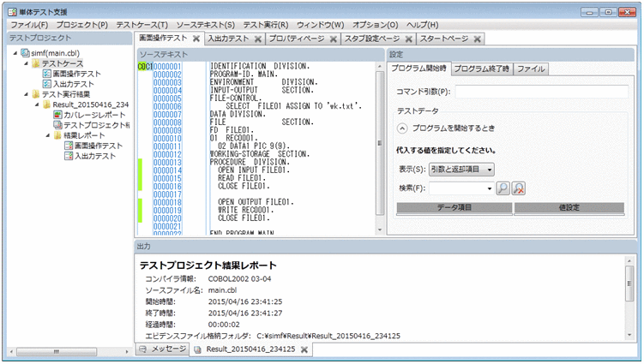The width and height of the screenshot is (644, 364).
Task: Close the スタートページ tab
Action: (x=478, y=39)
